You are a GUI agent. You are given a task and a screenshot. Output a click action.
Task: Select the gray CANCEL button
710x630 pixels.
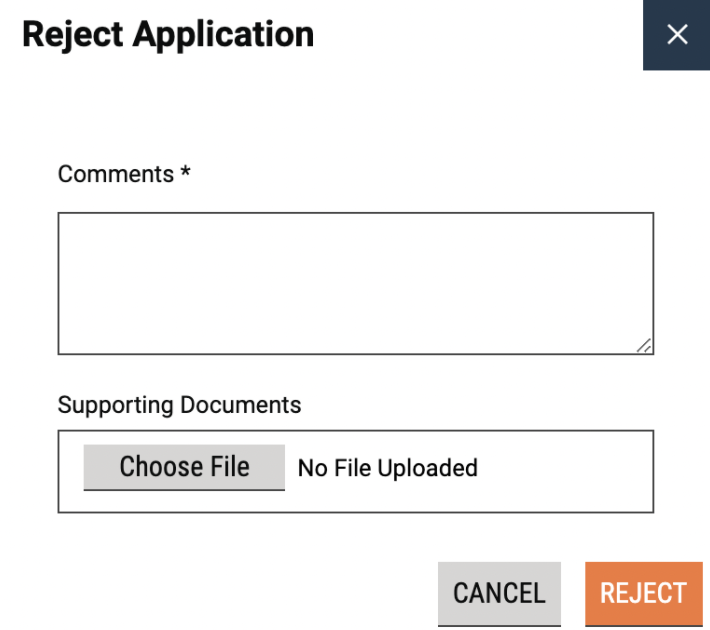coord(499,593)
